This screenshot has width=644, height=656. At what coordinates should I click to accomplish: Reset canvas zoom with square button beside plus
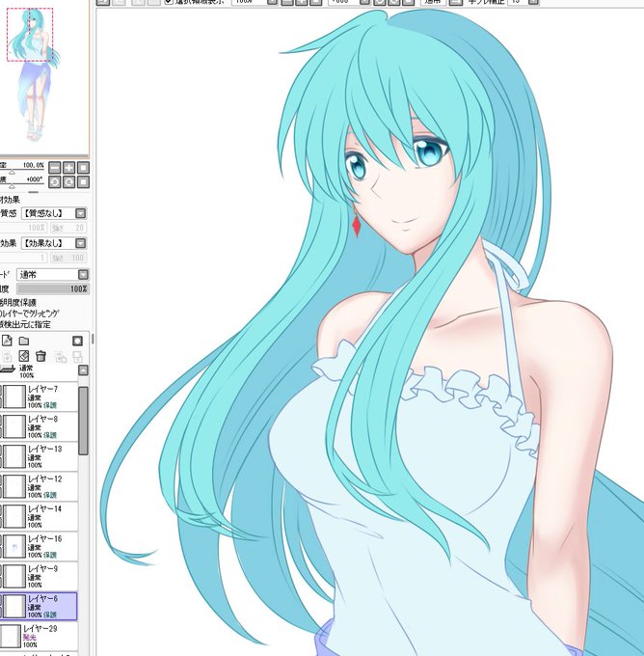83,168
